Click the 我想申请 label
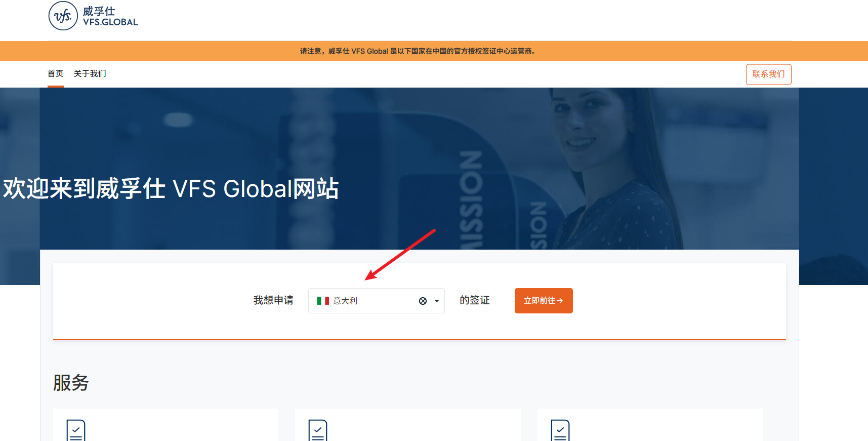 tap(273, 300)
